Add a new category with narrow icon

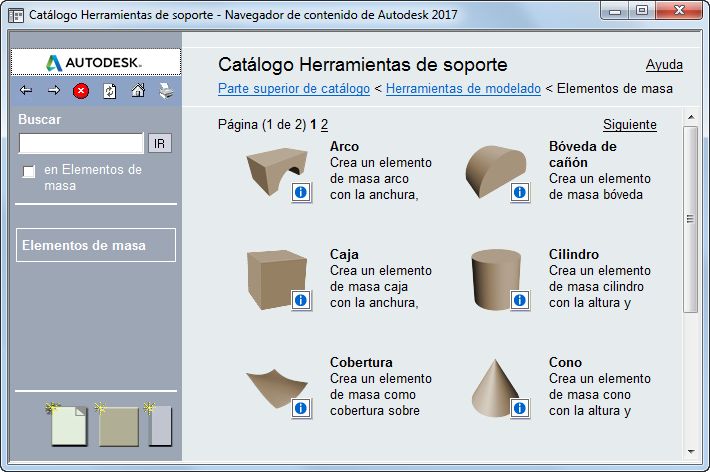coord(158,424)
